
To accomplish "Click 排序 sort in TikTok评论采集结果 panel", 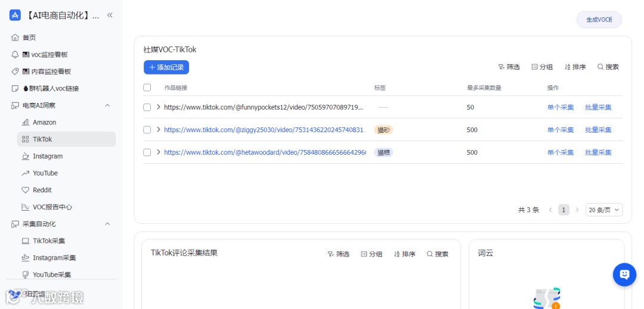I will pyautogui.click(x=404, y=254).
